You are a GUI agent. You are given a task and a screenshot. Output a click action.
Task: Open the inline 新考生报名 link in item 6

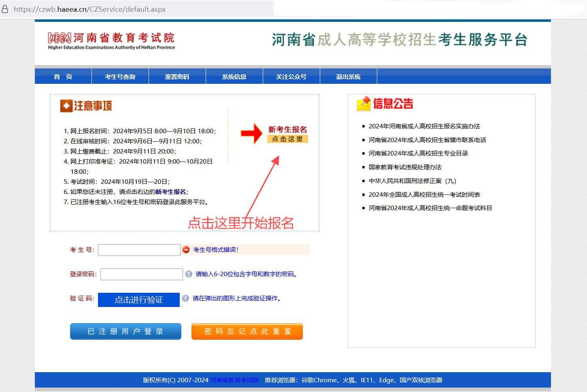coord(171,192)
